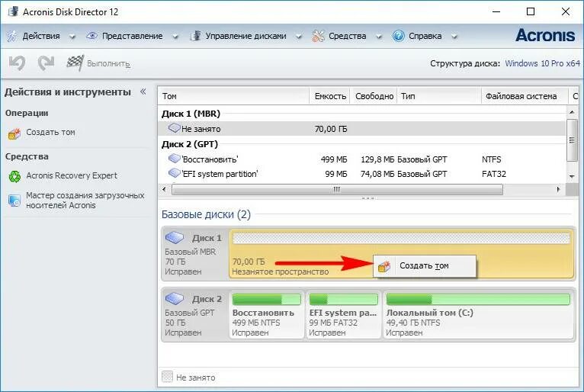Click the checkered flag Execute icon
This screenshot has width=584, height=392.
coord(75,63)
